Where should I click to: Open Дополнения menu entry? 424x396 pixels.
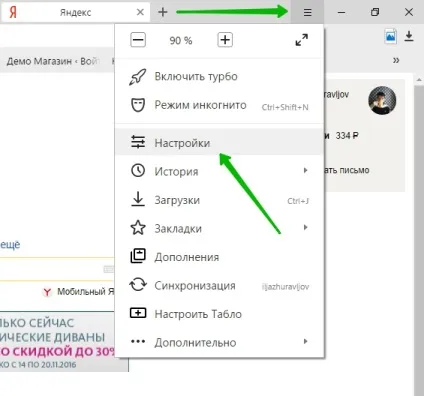pos(219,257)
